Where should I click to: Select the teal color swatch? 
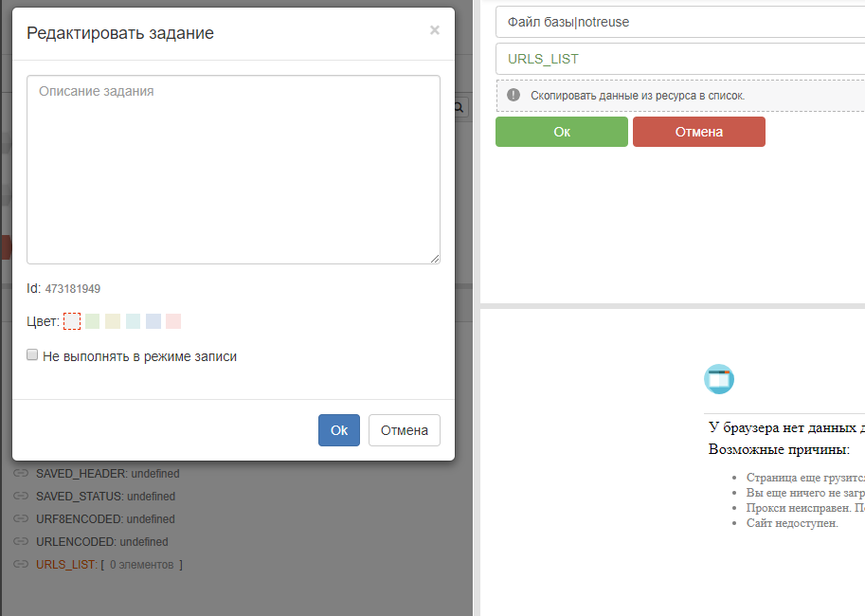(x=133, y=321)
